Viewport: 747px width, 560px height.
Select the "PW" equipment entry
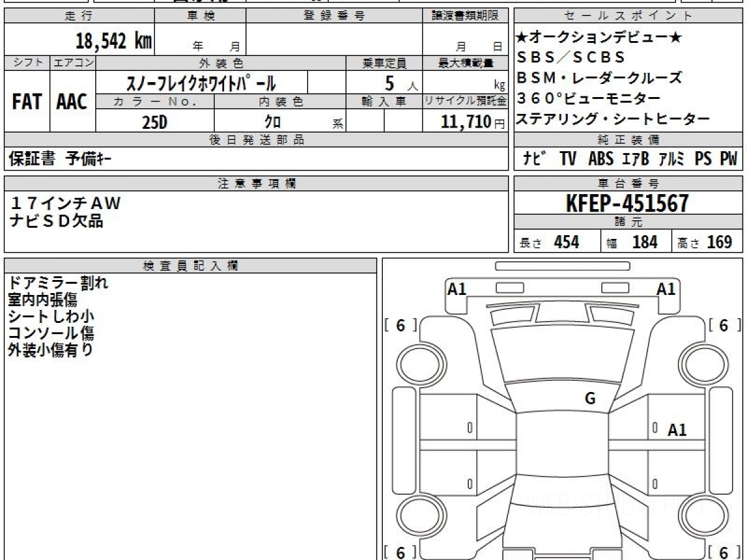pos(728,159)
